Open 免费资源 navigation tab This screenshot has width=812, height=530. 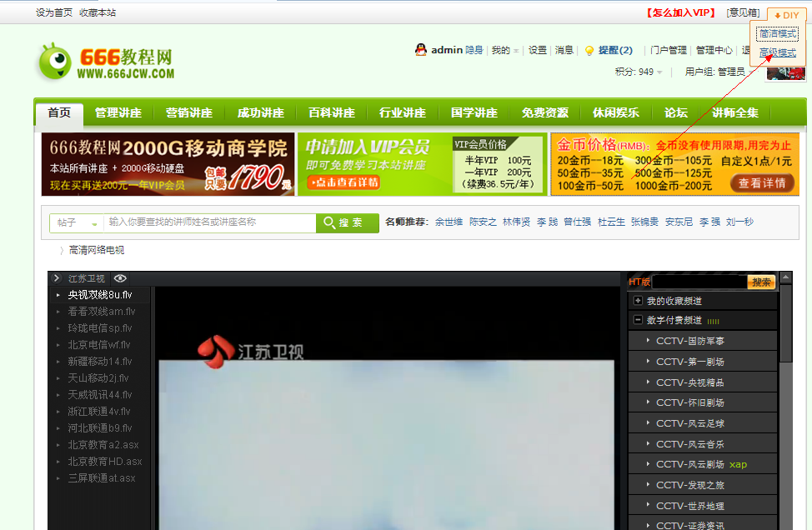tap(544, 112)
